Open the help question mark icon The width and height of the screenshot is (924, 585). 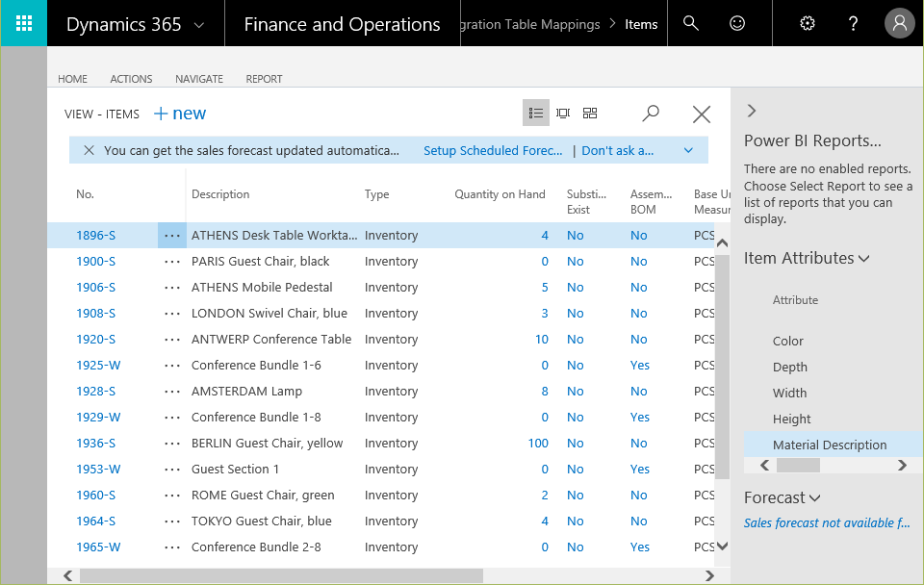coord(853,23)
